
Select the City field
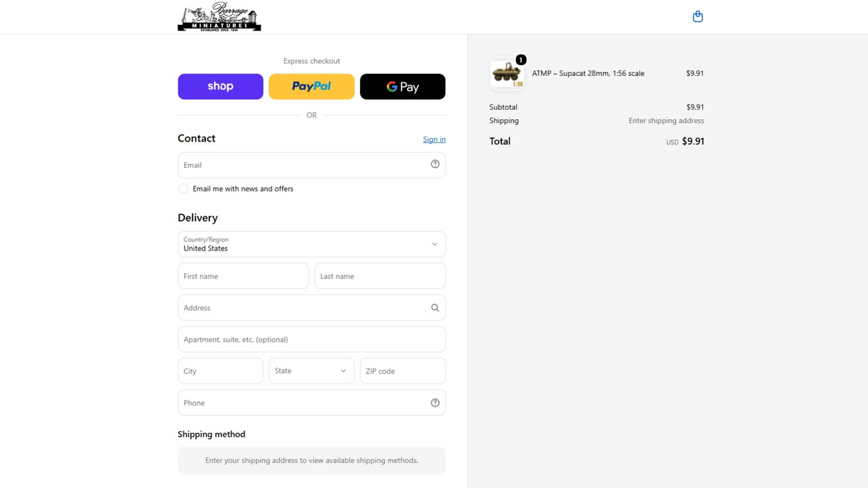point(220,371)
